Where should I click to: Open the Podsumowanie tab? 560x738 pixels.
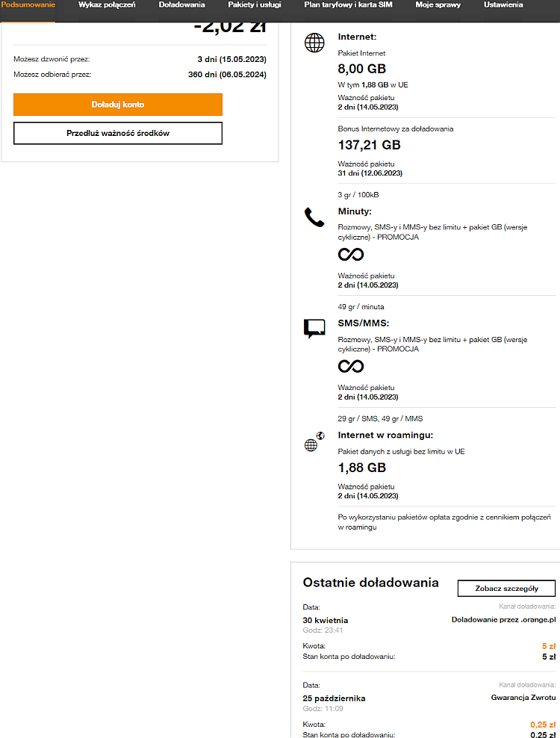point(28,5)
